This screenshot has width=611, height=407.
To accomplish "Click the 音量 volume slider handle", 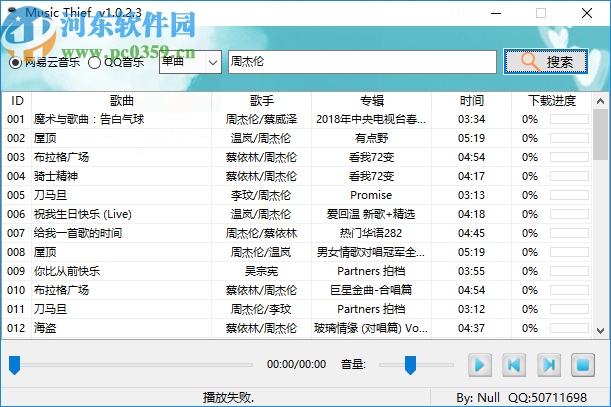I will coord(410,365).
